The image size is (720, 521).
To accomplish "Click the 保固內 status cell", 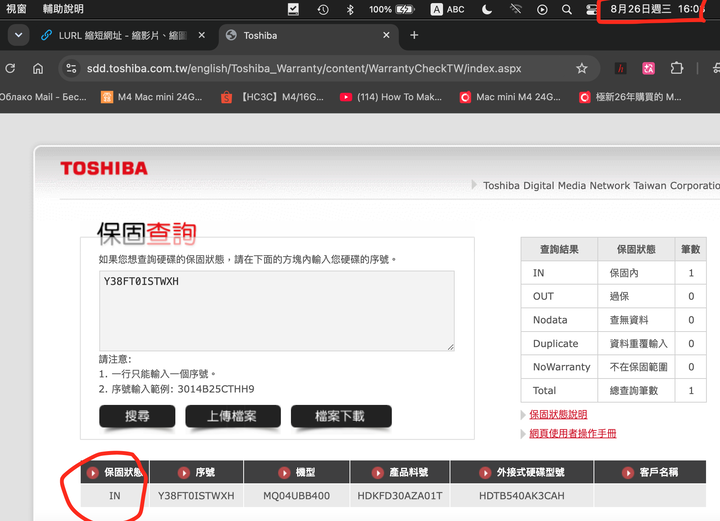I will 636,273.
